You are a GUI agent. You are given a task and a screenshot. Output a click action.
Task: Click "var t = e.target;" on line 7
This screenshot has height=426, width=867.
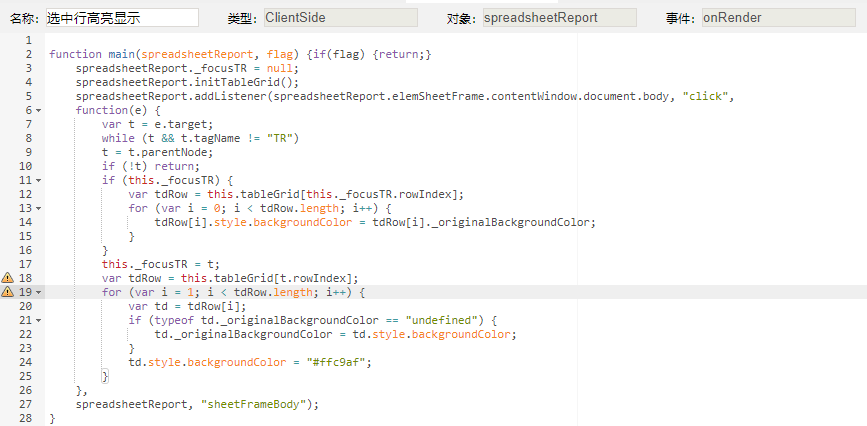pyautogui.click(x=157, y=124)
